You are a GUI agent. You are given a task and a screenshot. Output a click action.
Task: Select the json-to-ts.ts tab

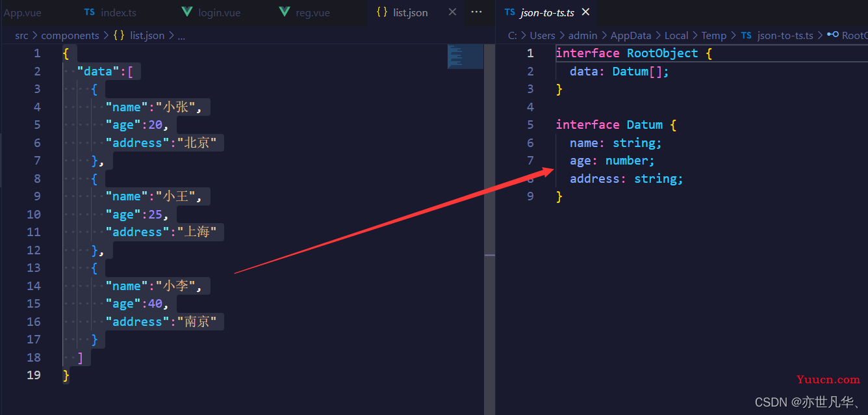tap(547, 12)
